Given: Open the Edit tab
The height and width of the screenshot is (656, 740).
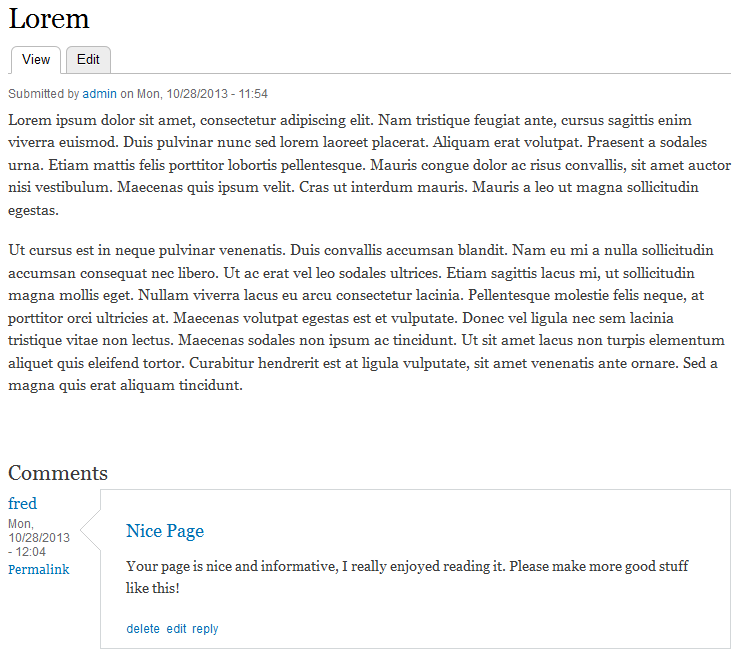Looking at the screenshot, I should (x=88, y=60).
